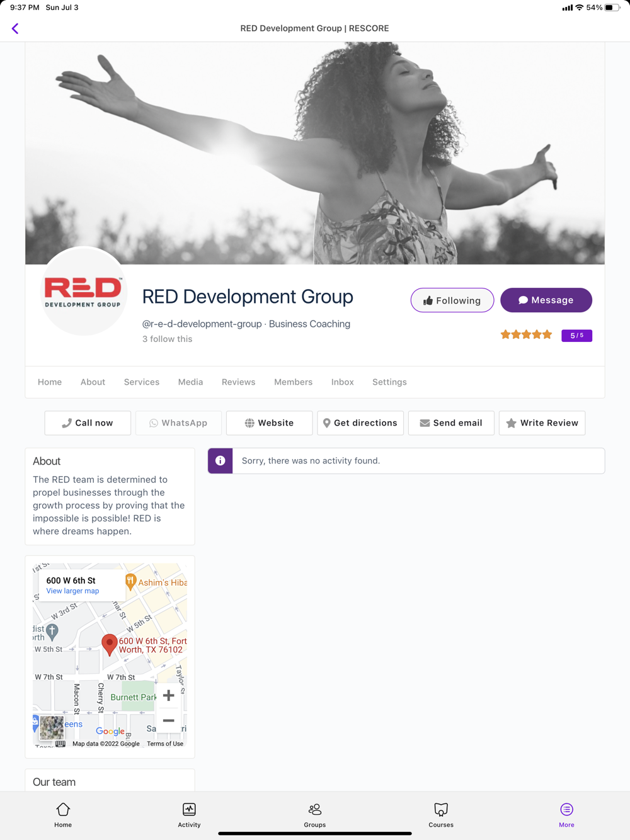Select the Media profile tab
The height and width of the screenshot is (840, 630).
pyautogui.click(x=190, y=382)
